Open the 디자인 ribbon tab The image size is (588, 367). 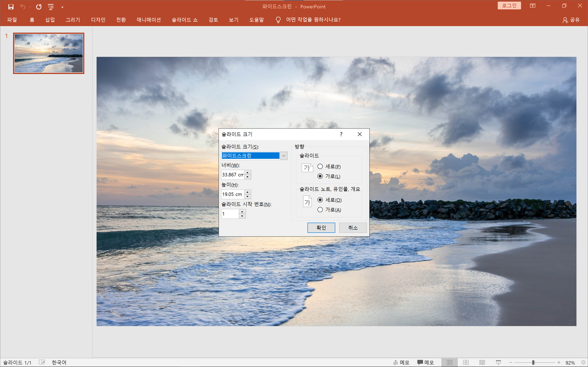coord(98,20)
